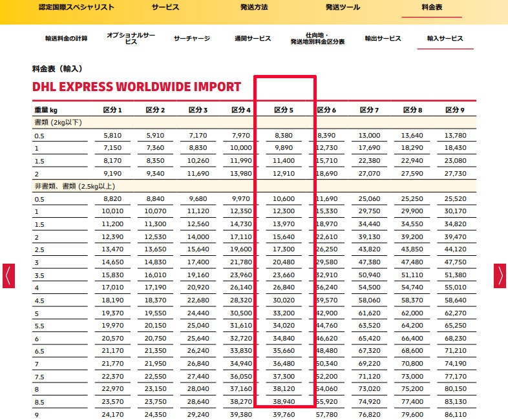The width and height of the screenshot is (508, 420).
Task: Click the value 12,300
Action: coord(284,211)
